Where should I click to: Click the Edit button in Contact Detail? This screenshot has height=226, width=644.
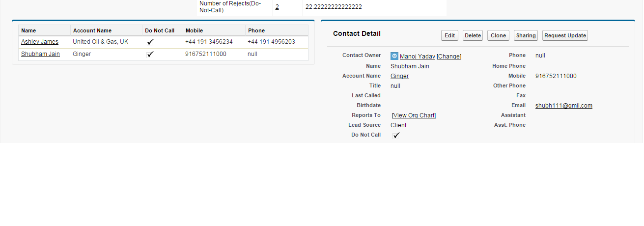tap(449, 35)
